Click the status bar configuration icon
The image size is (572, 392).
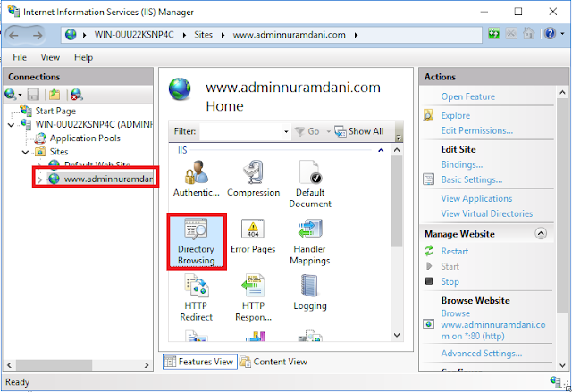point(556,381)
